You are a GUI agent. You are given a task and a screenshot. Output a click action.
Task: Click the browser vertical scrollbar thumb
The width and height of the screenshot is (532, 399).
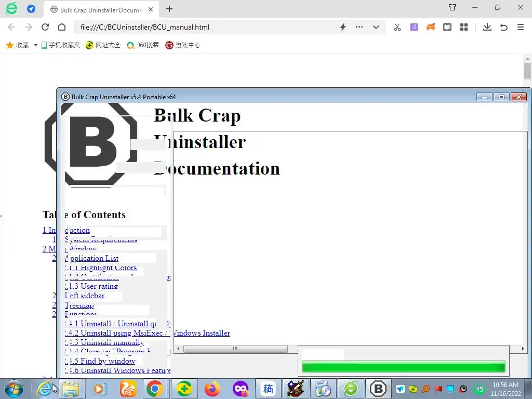tap(527, 70)
